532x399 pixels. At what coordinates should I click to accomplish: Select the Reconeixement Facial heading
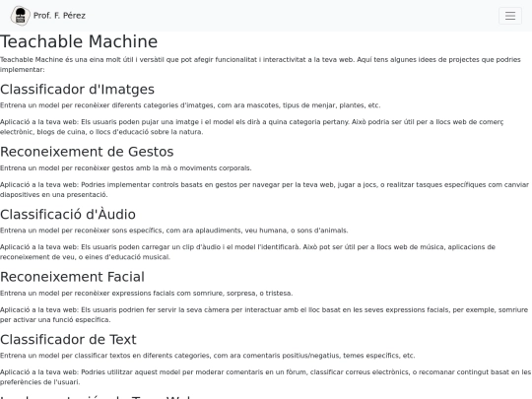coord(72,277)
